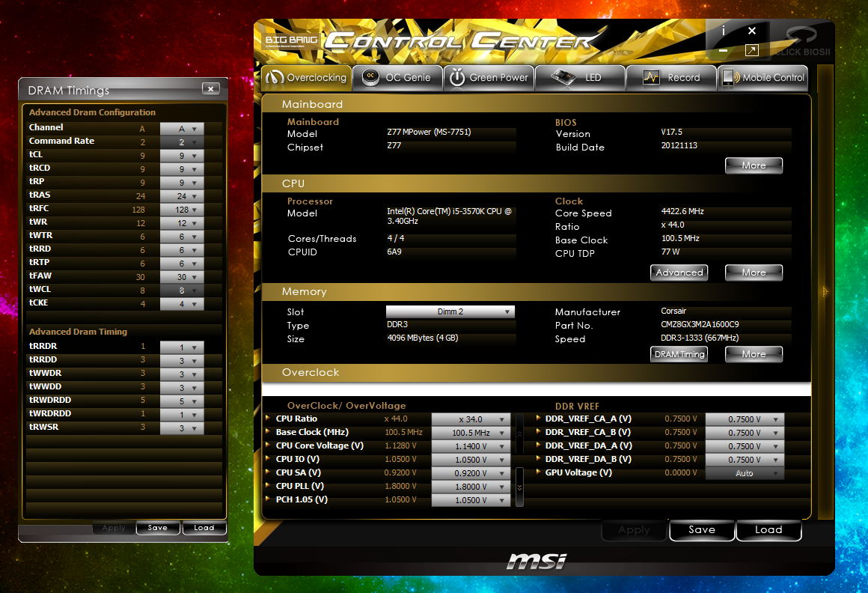Open DRAM Timing button in Memory section
The height and width of the screenshot is (593, 868).
(x=679, y=354)
